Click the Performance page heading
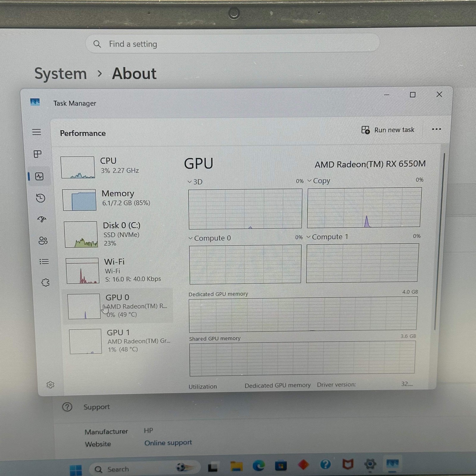This screenshot has height=476, width=476. point(83,133)
